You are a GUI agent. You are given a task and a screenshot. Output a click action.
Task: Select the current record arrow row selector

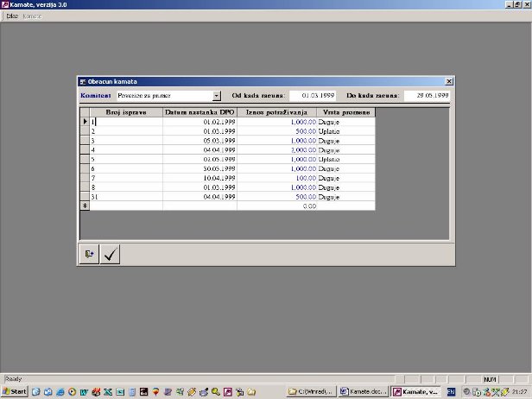pos(84,122)
